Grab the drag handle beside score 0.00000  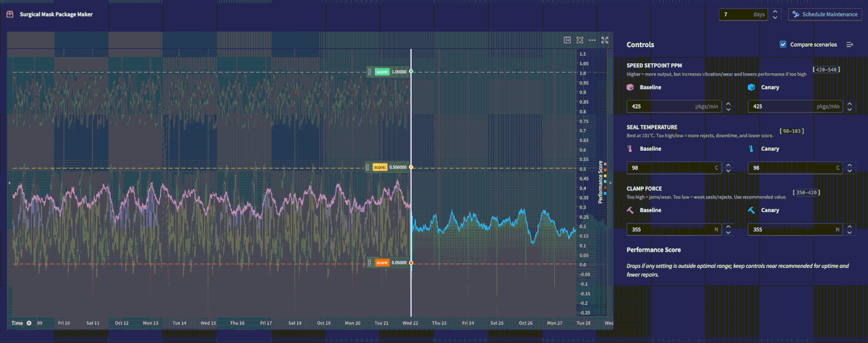[370, 263]
